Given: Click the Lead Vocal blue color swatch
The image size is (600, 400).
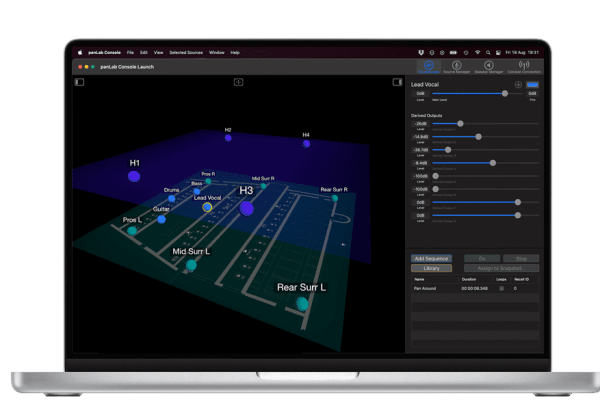Looking at the screenshot, I should (x=532, y=85).
